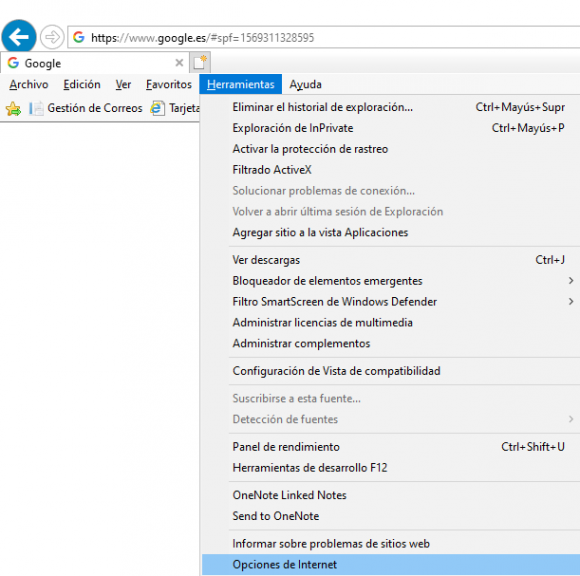The image size is (580, 576).
Task: Click the add-to-favorites star icon
Action: click(13, 108)
